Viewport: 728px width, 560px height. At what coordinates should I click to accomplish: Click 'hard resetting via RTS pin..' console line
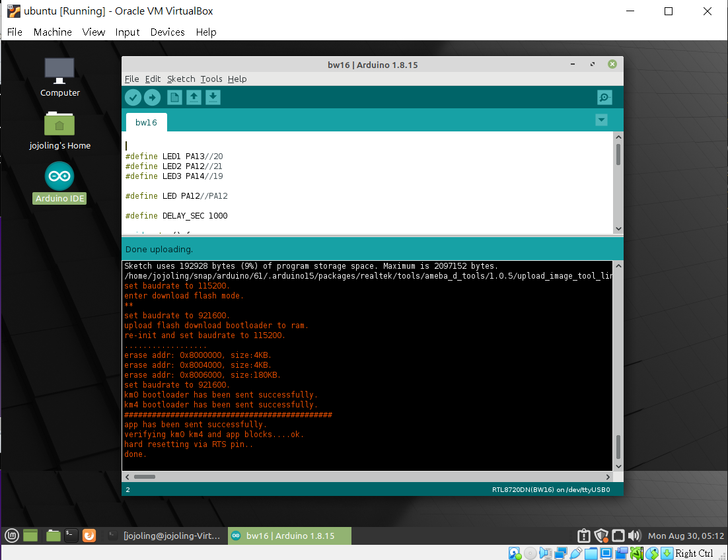[x=188, y=444]
